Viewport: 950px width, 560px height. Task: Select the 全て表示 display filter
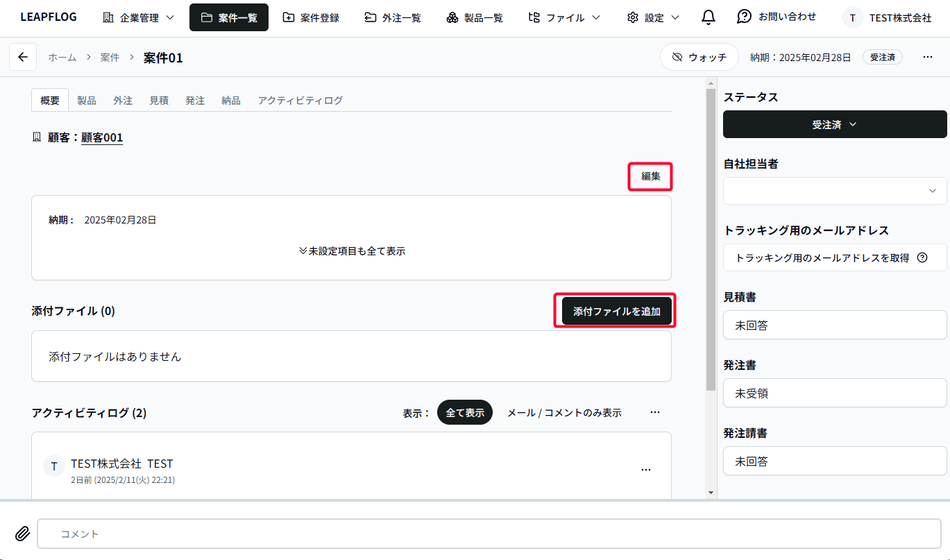pos(464,412)
